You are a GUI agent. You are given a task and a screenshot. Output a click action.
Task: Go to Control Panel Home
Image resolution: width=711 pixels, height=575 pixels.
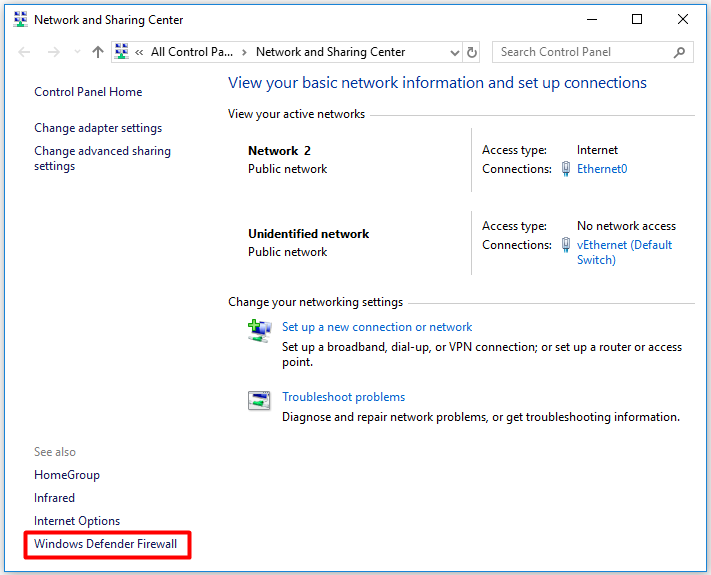pos(88,92)
